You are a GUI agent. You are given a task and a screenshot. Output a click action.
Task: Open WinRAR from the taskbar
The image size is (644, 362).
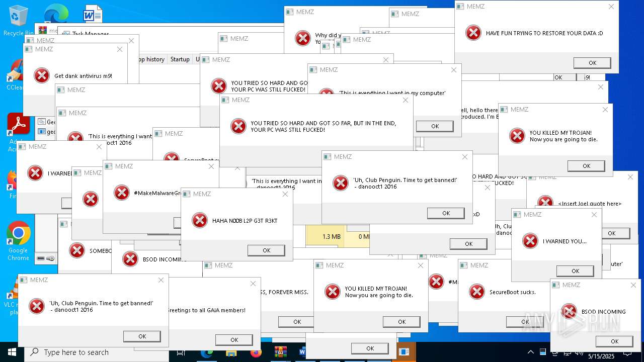280,352
